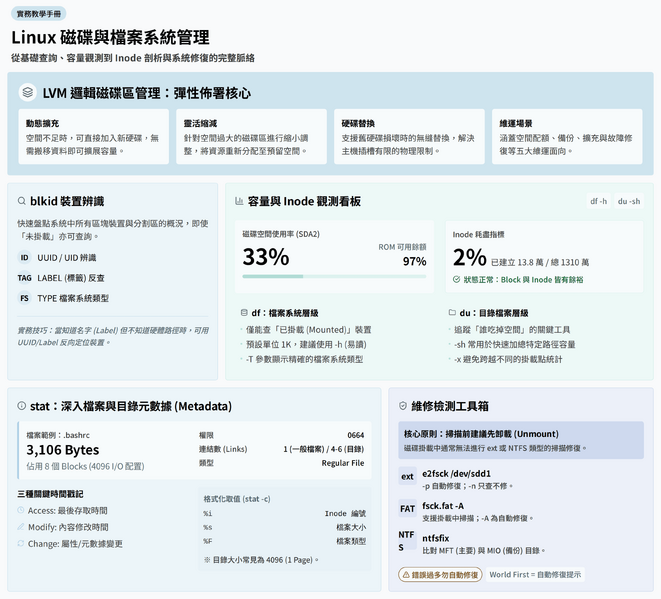Click the 檔案範例:.bashrc label
661x599 pixels.
[x=58, y=435]
